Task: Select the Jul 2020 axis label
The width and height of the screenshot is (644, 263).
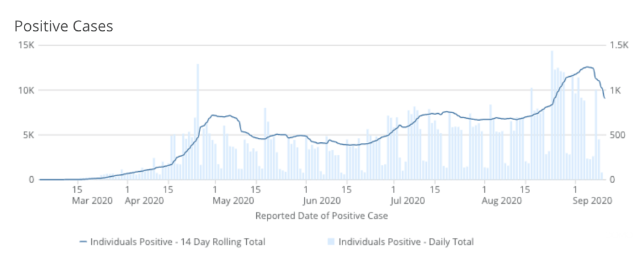Action: pos(408,201)
